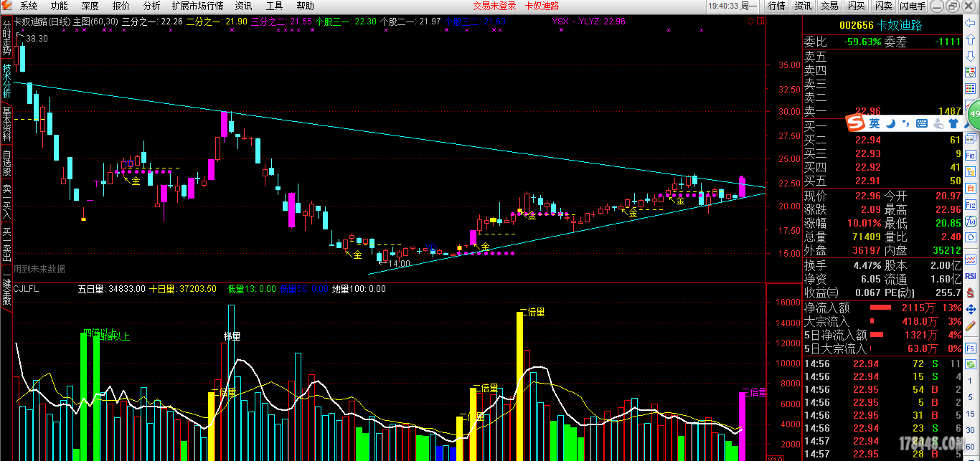Screen dimensions: 980x461
Task: Click the 闪电手 button
Action: [913, 6]
